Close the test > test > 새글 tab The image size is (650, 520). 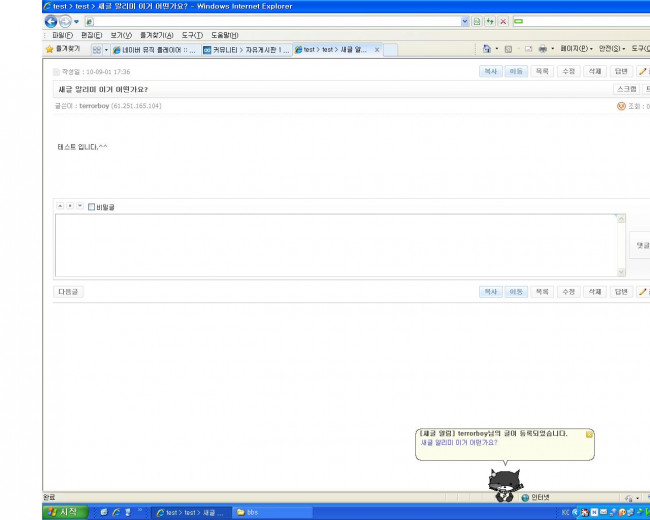point(377,50)
